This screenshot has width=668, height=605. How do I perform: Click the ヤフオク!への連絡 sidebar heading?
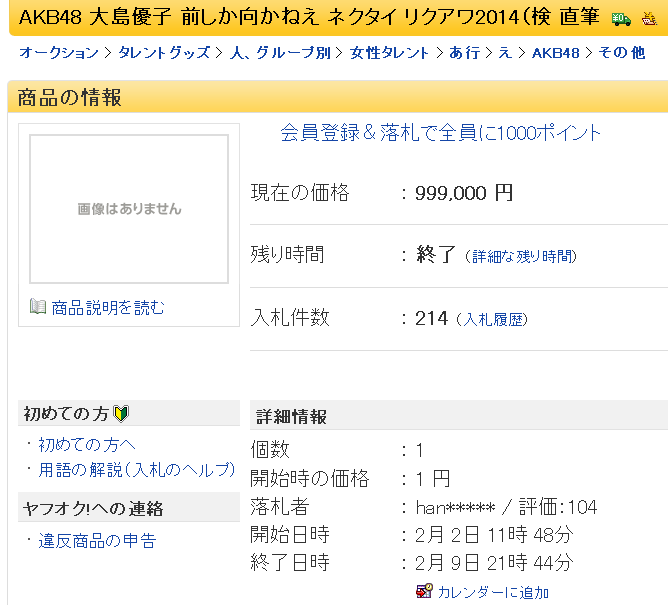pos(93,508)
